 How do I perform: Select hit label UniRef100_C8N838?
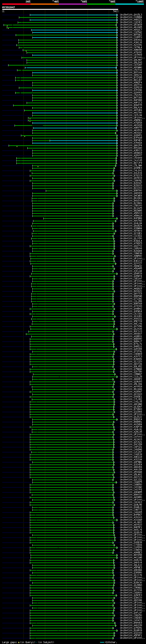tap(131, 254)
